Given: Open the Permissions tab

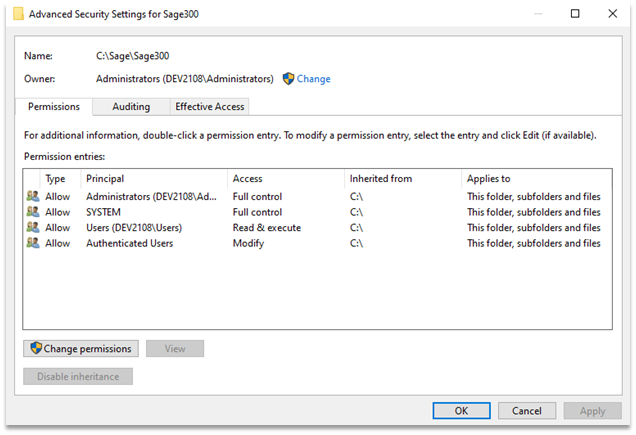Looking at the screenshot, I should pos(54,107).
